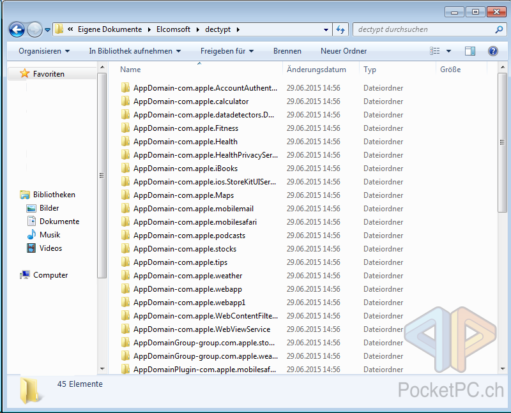Go back with the blue back arrow

pyautogui.click(x=17, y=30)
